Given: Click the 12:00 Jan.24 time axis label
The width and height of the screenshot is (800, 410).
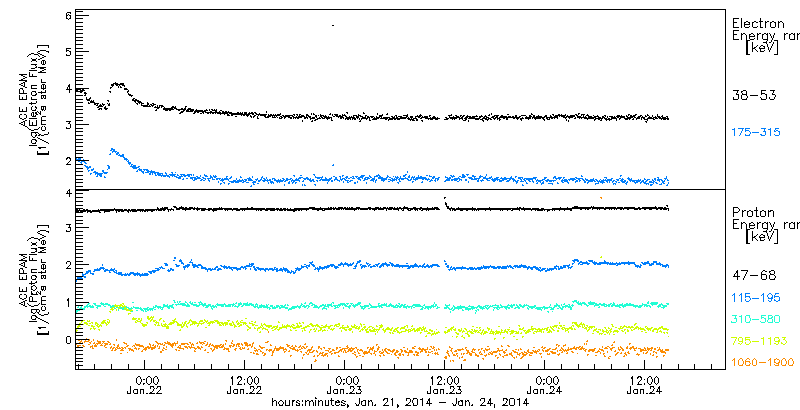Looking at the screenshot, I should coord(645,385).
